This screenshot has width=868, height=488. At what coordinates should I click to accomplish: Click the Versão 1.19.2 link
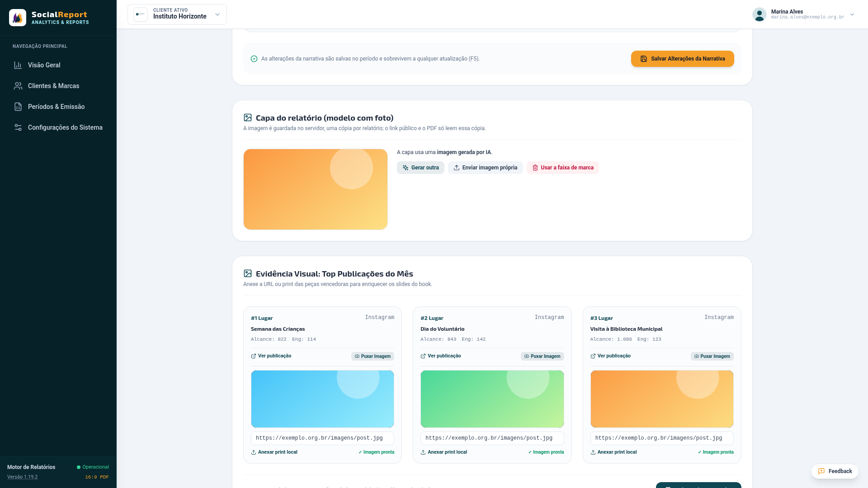click(23, 477)
